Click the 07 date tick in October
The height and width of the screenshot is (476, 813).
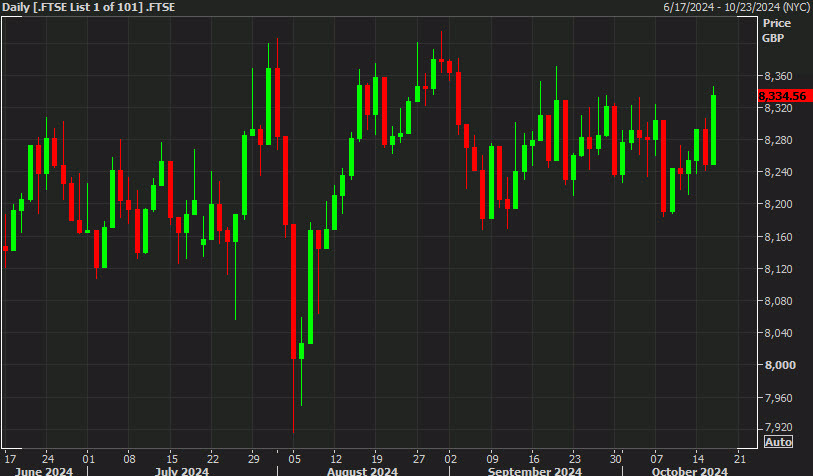[x=656, y=459]
